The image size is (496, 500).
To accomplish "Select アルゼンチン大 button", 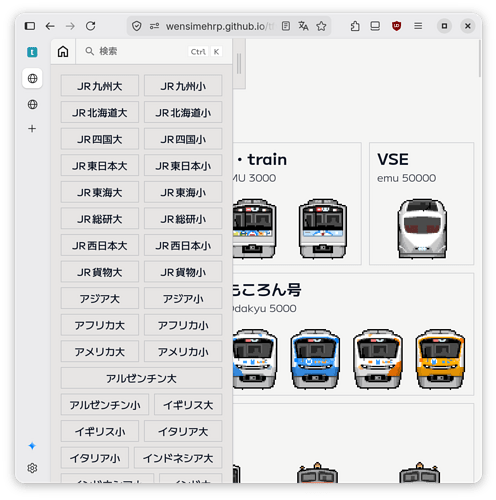I will 141,378.
